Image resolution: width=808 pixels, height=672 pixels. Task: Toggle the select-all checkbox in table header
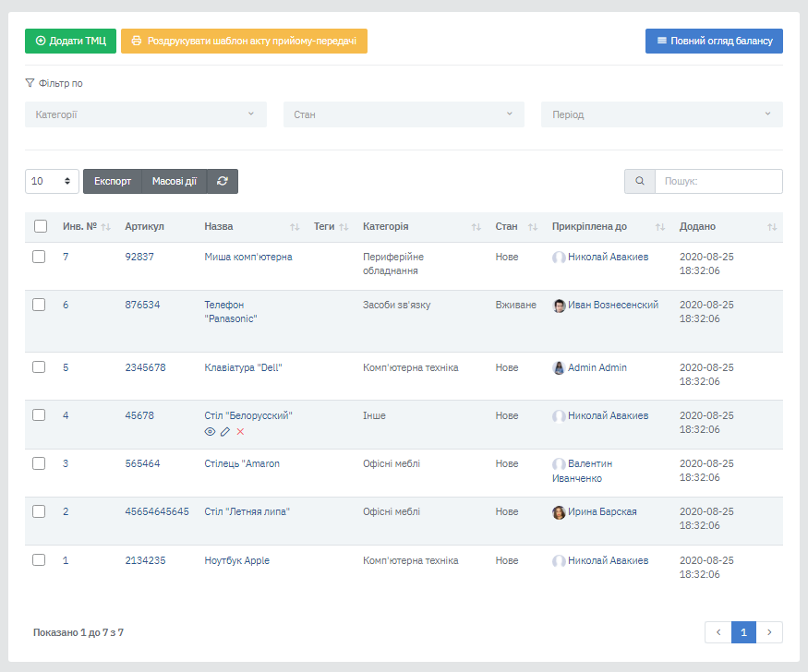pyautogui.click(x=41, y=226)
